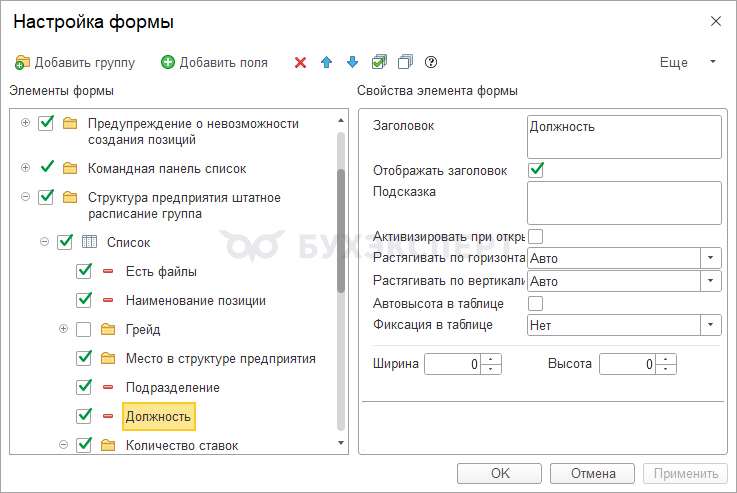Open help via question mark icon
The height and width of the screenshot is (493, 737).
431,63
